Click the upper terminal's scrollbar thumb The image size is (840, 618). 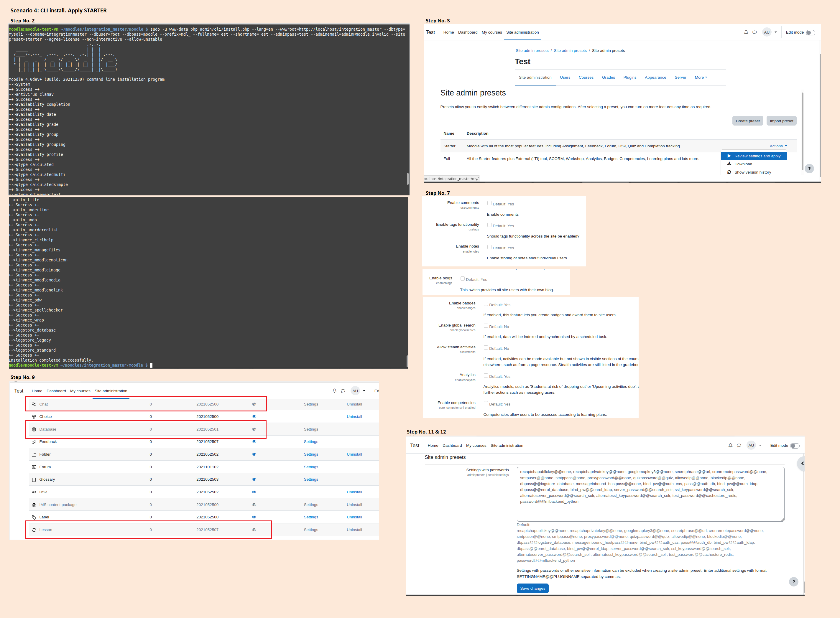[x=407, y=179]
